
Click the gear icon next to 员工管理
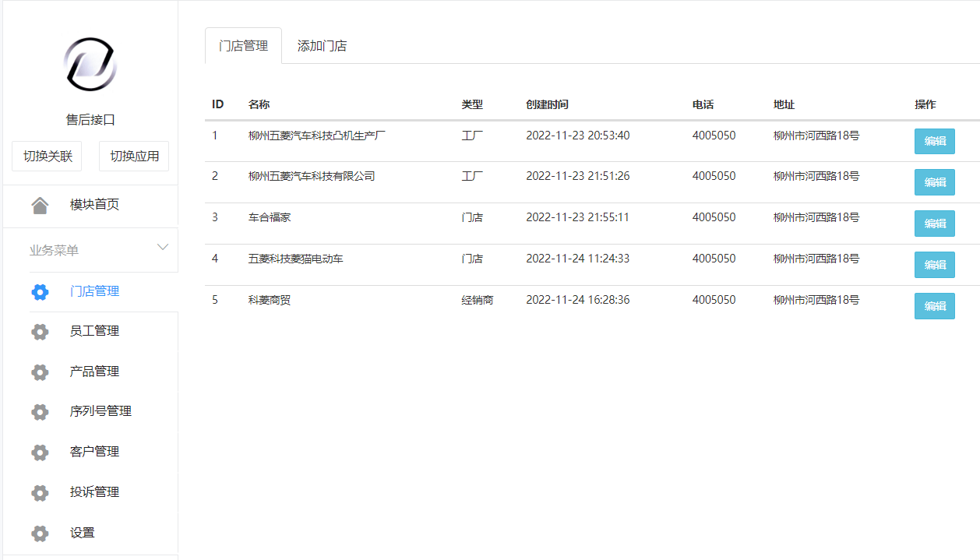tap(40, 331)
